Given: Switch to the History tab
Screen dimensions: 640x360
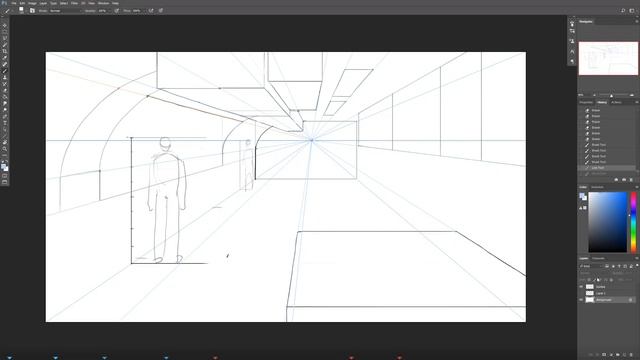Looking at the screenshot, I should tap(602, 102).
